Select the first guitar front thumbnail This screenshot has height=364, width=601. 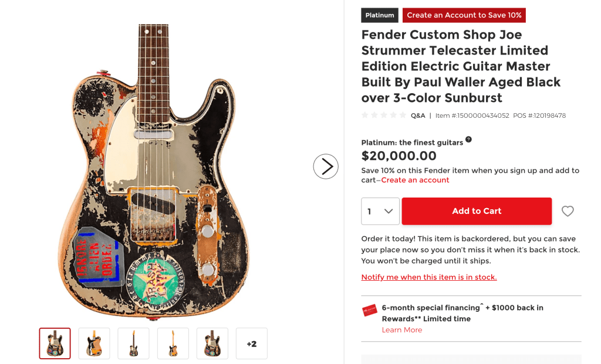click(x=55, y=343)
